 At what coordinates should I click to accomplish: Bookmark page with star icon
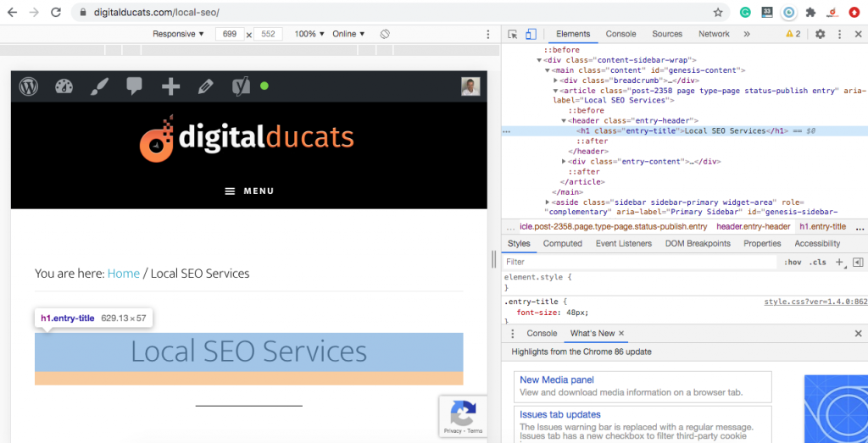point(718,12)
